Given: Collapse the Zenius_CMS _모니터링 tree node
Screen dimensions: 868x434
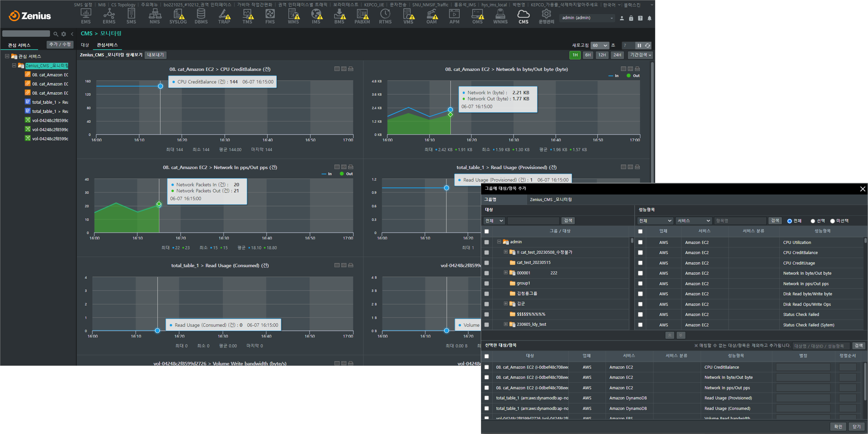Looking at the screenshot, I should [14, 65].
